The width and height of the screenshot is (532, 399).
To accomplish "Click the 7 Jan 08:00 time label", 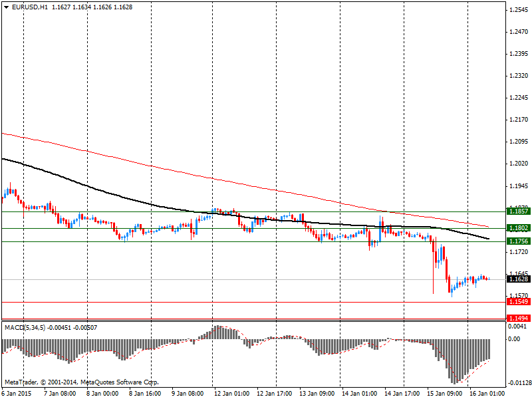I will (60, 394).
